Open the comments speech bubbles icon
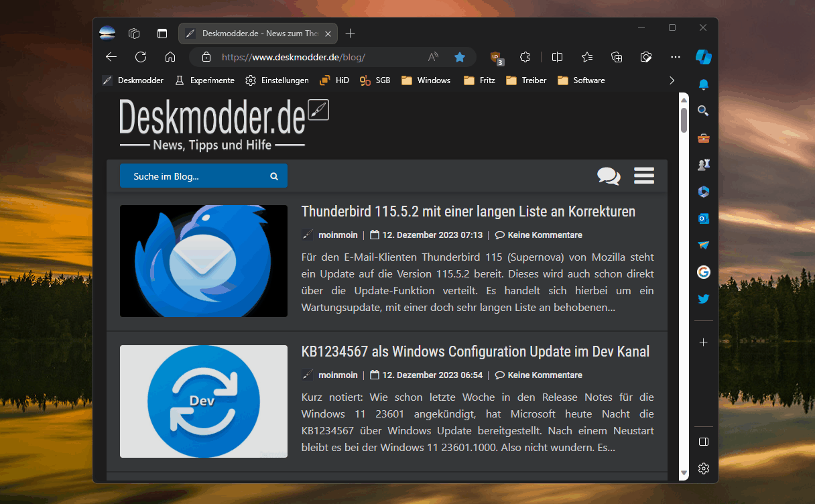 coord(609,176)
